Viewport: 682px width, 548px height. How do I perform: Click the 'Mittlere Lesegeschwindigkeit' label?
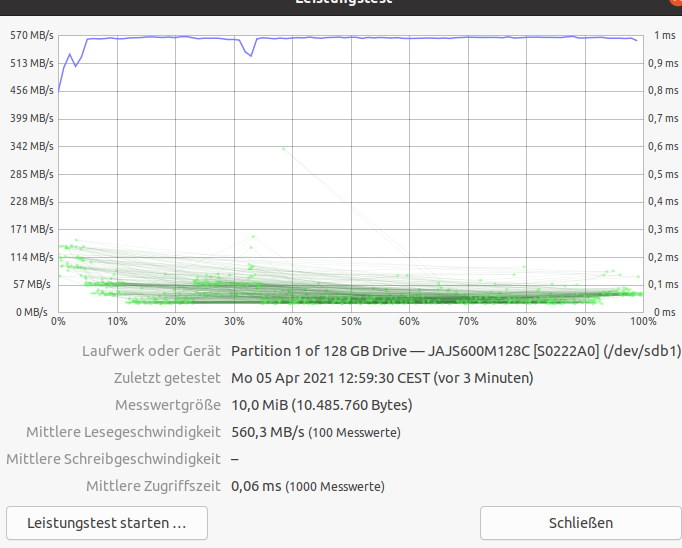(124, 432)
